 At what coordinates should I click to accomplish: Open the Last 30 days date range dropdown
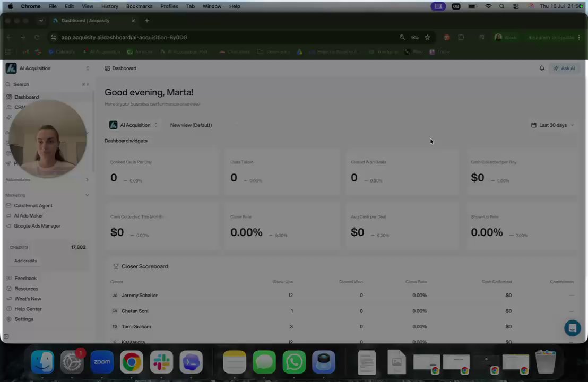tap(552, 125)
